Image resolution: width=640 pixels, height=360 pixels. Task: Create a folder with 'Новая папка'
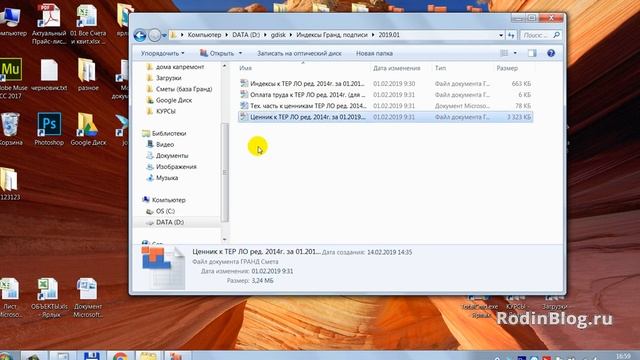(374, 53)
